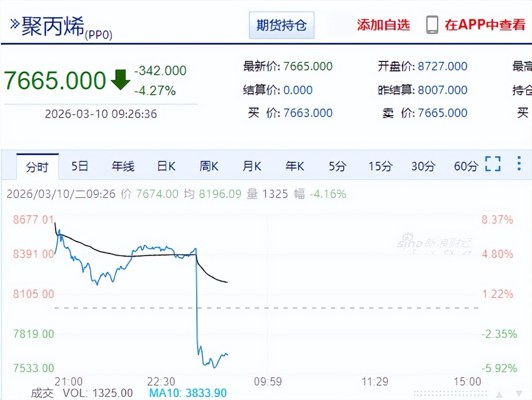The width and height of the screenshot is (532, 400).
Task: Show the 月K monthly chart
Action: click(x=252, y=166)
